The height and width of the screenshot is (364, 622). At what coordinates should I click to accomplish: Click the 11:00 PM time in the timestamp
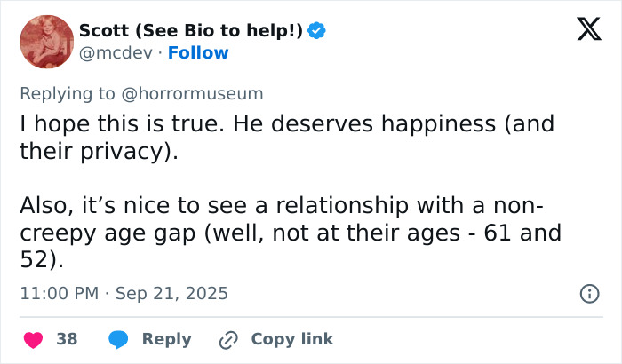[58, 293]
